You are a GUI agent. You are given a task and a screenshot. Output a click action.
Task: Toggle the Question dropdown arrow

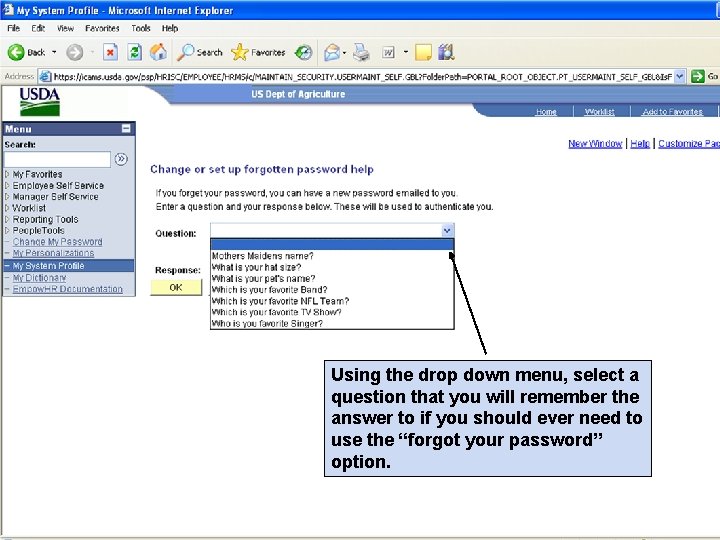tap(447, 231)
